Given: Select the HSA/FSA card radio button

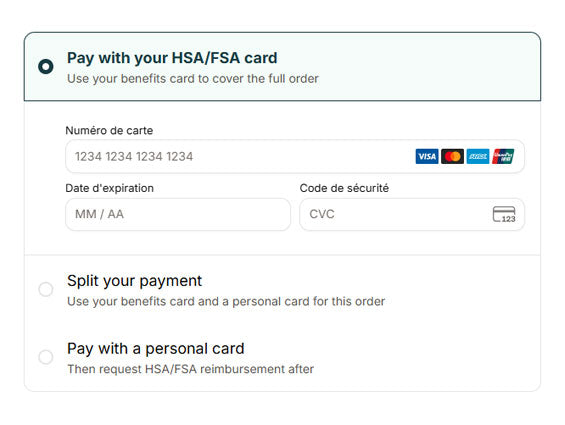Looking at the screenshot, I should pos(46,66).
